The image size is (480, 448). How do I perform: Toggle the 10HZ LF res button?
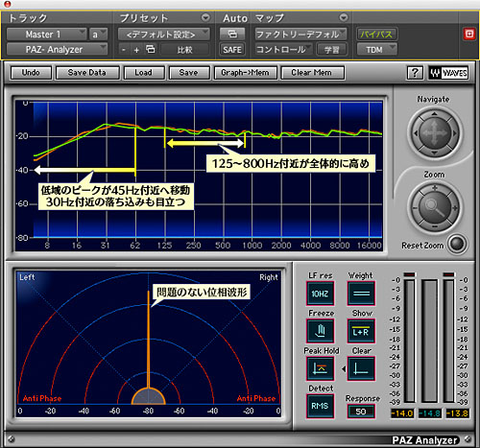[321, 294]
